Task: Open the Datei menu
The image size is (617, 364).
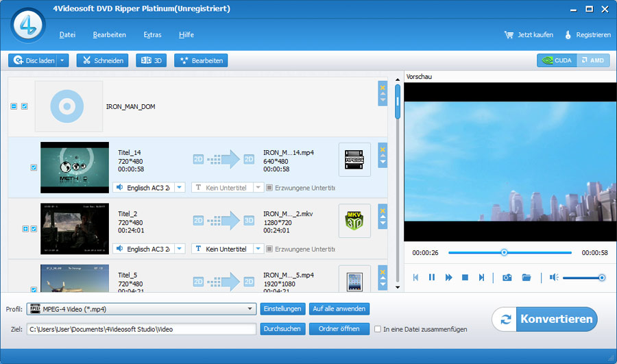Action: [67, 35]
